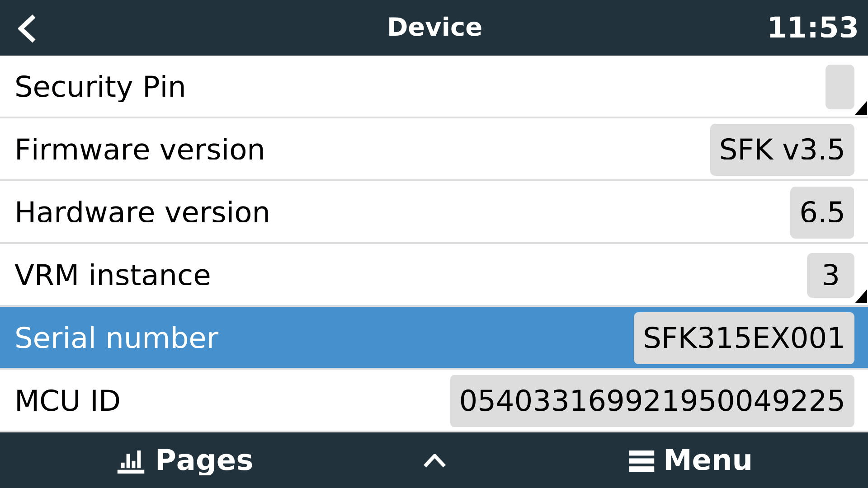Screen dimensions: 868x488
Task: Click the Security Pin corner edit triangle
Action: [x=862, y=109]
